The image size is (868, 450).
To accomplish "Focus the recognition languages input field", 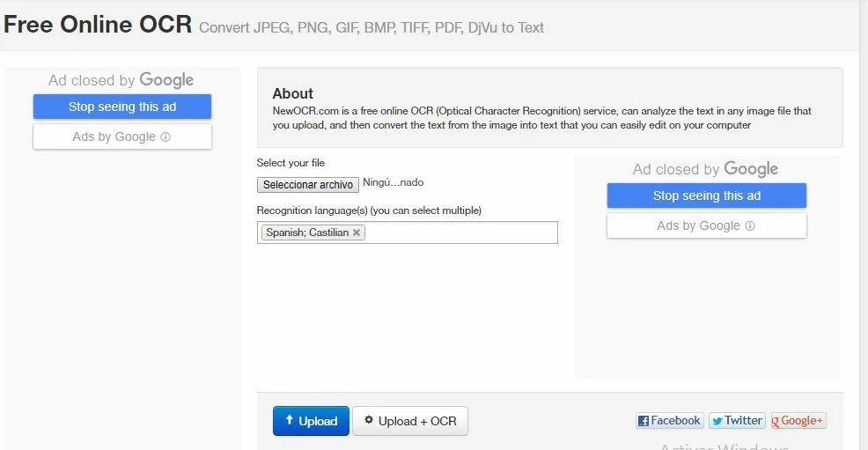I will pos(408,232).
